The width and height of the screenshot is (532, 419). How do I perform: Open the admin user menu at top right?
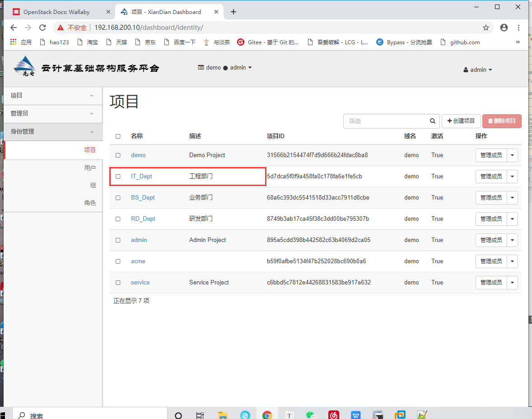[477, 70]
